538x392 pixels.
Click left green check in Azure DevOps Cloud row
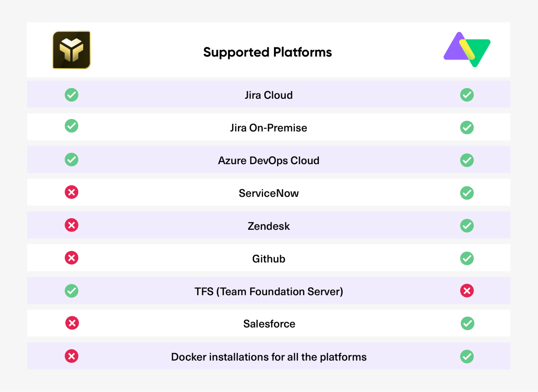click(71, 160)
